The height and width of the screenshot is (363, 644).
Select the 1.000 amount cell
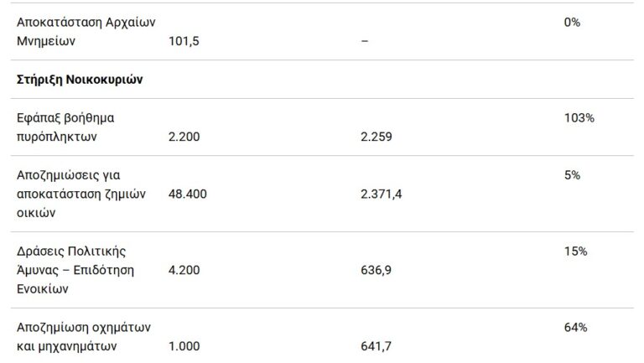tap(184, 345)
